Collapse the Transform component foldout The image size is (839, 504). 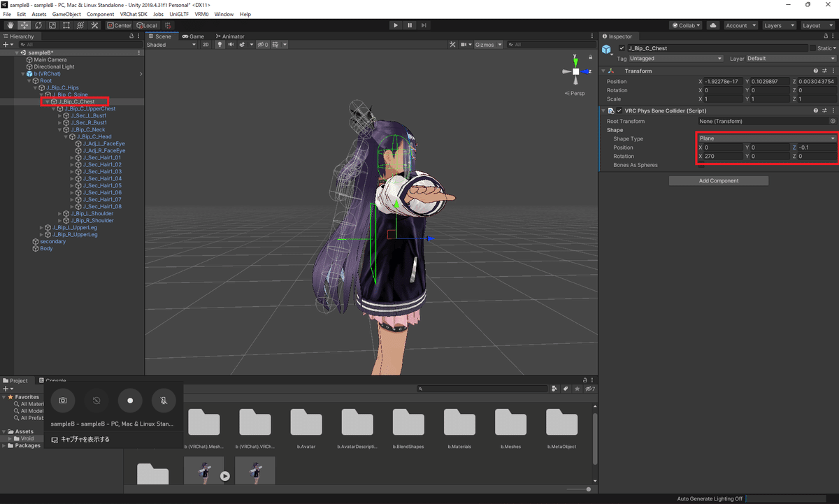pos(603,71)
